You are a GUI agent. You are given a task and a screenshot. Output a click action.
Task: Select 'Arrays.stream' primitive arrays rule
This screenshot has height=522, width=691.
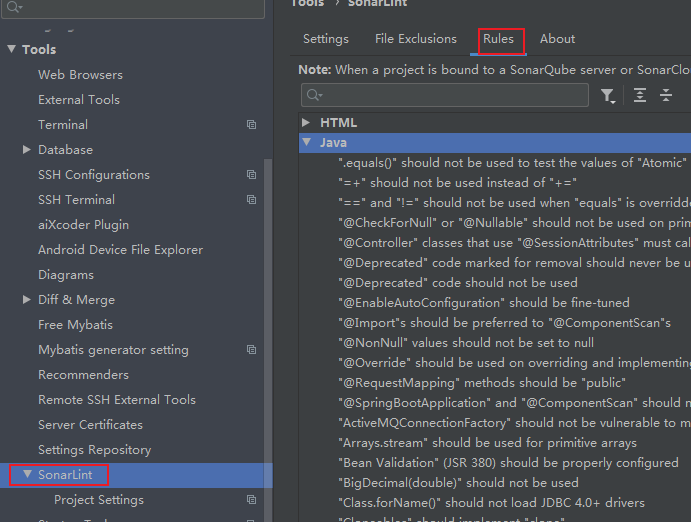(x=487, y=443)
